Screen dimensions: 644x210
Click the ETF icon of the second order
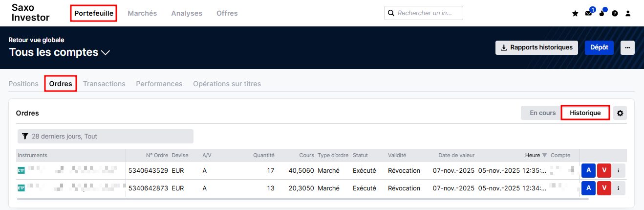point(21,188)
